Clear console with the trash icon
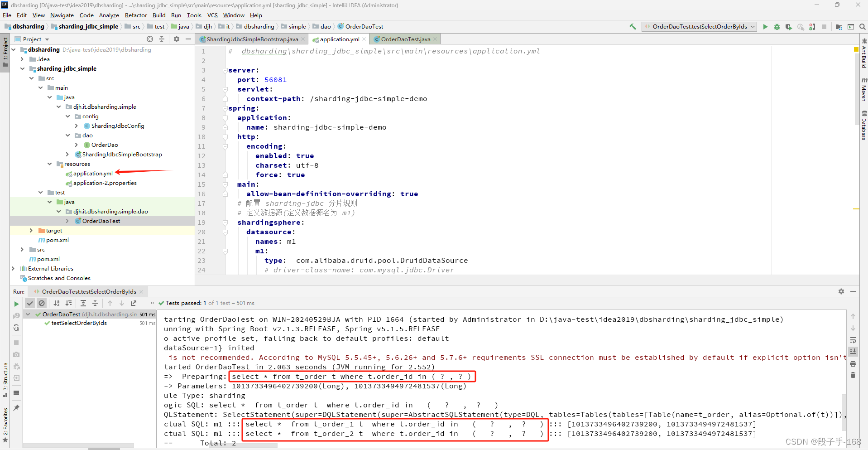This screenshot has width=868, height=450. (853, 375)
